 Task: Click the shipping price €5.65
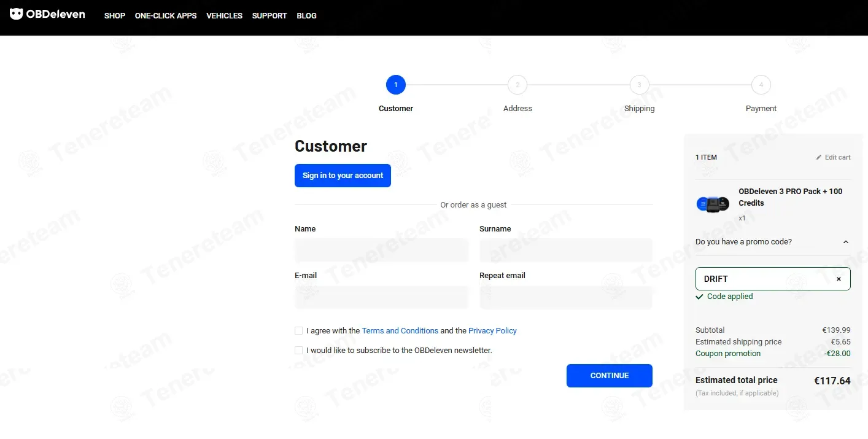pos(840,342)
